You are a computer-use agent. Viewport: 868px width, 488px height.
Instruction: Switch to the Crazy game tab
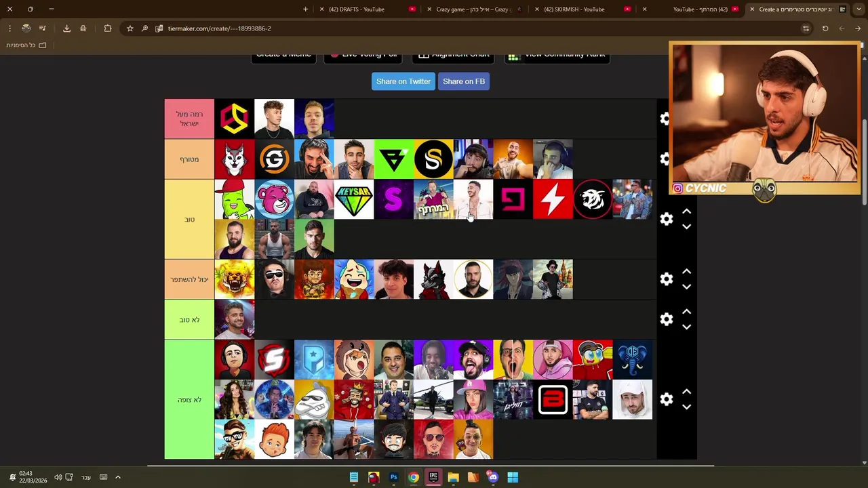(475, 9)
